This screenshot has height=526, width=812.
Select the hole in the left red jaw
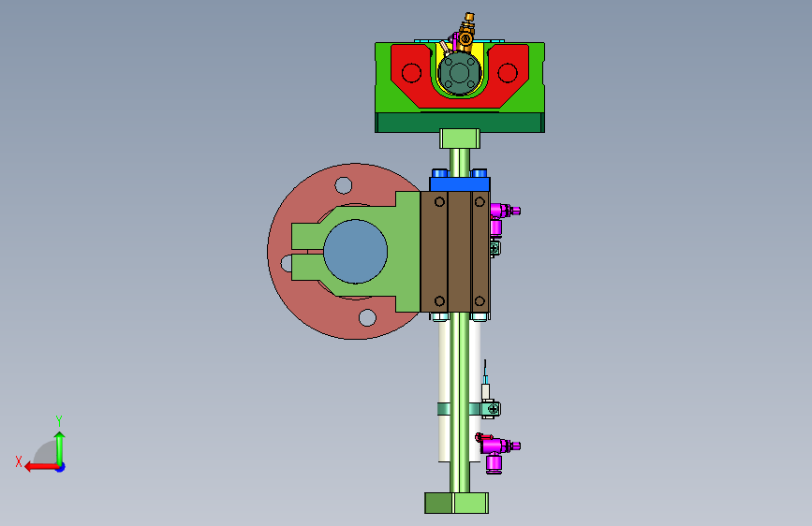[x=411, y=73]
